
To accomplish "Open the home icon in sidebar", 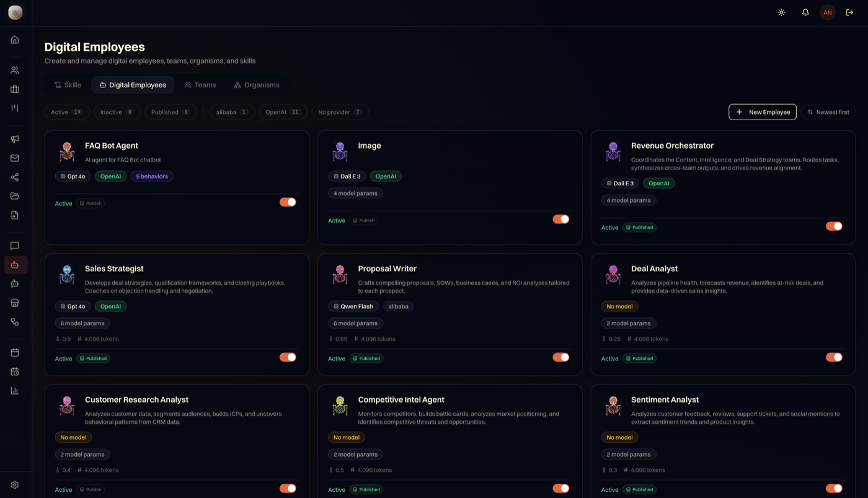I will click(15, 40).
